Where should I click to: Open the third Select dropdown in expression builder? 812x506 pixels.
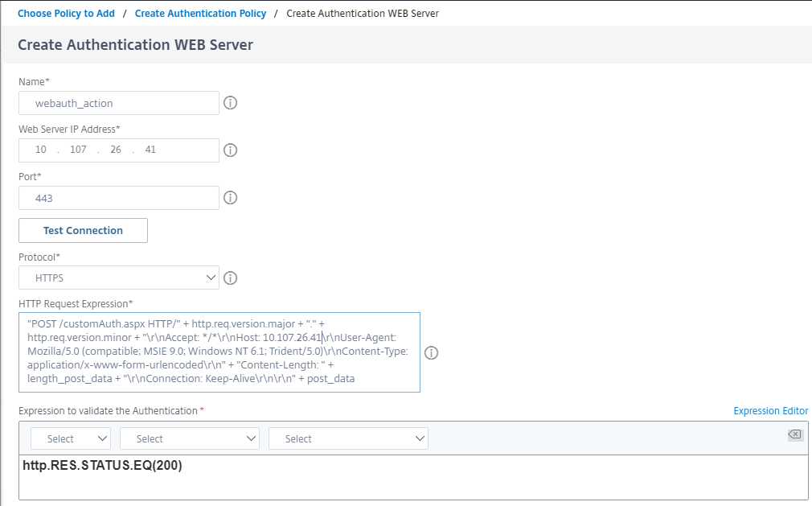(x=348, y=438)
